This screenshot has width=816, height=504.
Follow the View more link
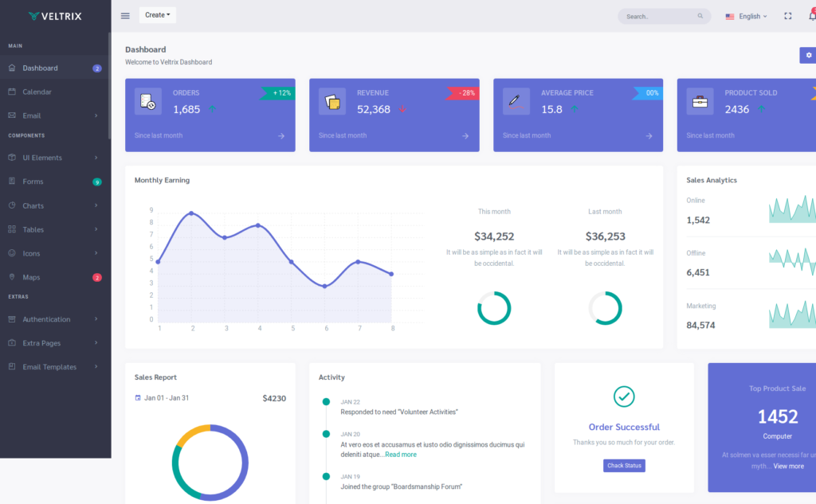tap(788, 466)
